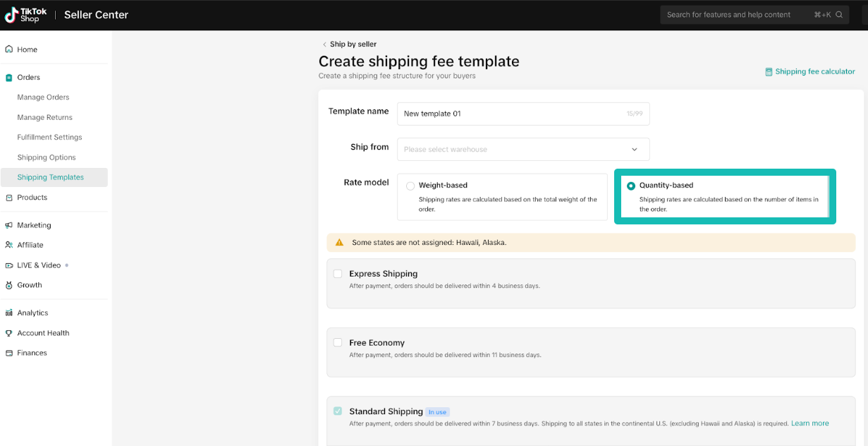Collapse the Orders section in the sidebar
The height and width of the screenshot is (446, 868).
28,77
